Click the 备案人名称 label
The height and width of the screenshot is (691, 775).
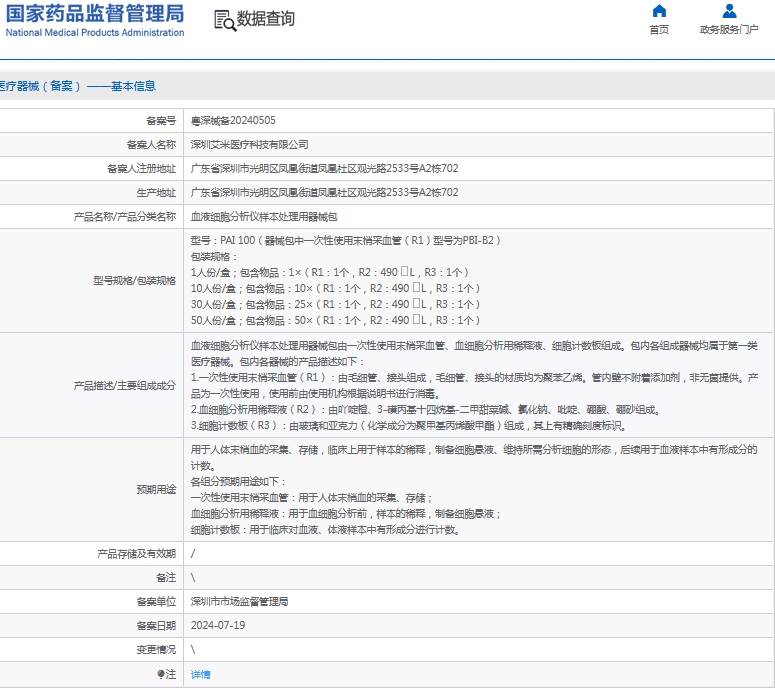point(151,145)
